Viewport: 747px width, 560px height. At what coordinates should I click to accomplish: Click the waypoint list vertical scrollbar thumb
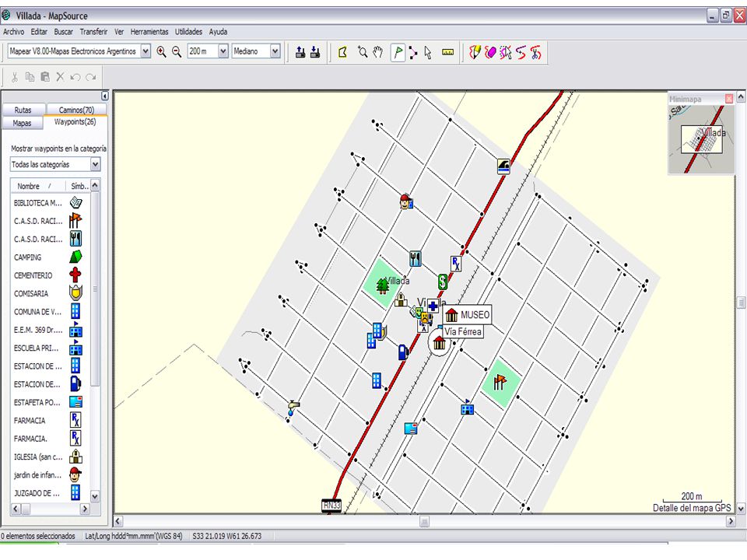tap(95, 289)
